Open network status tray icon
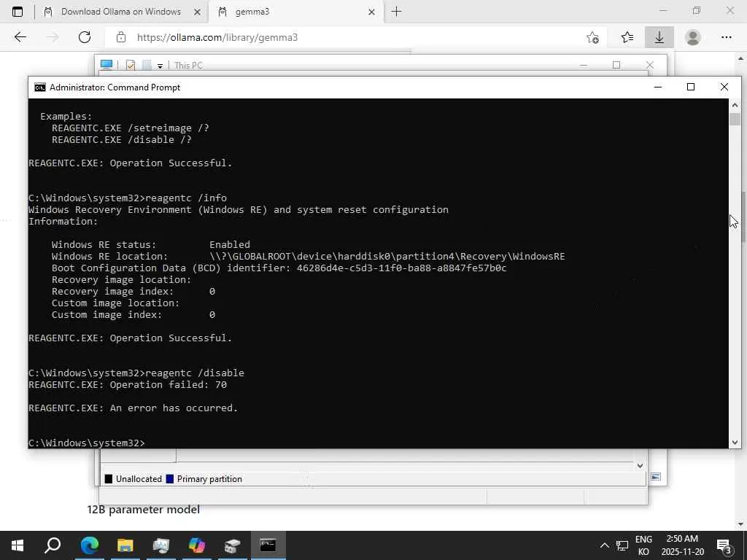747x560 pixels. coord(622,545)
